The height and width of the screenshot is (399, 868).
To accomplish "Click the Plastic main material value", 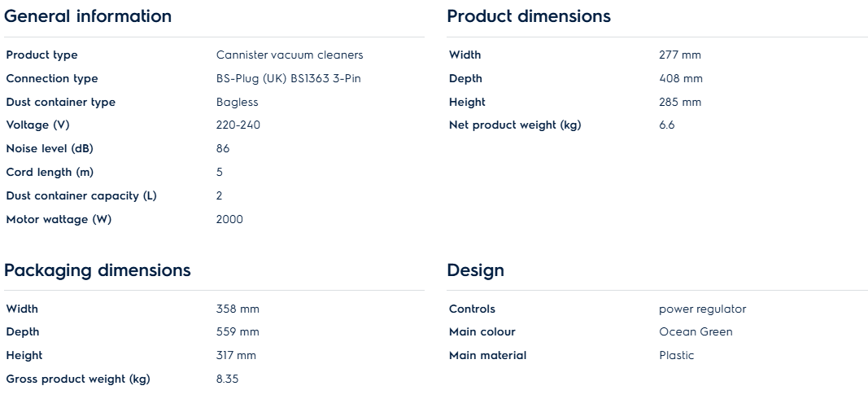I will (677, 356).
